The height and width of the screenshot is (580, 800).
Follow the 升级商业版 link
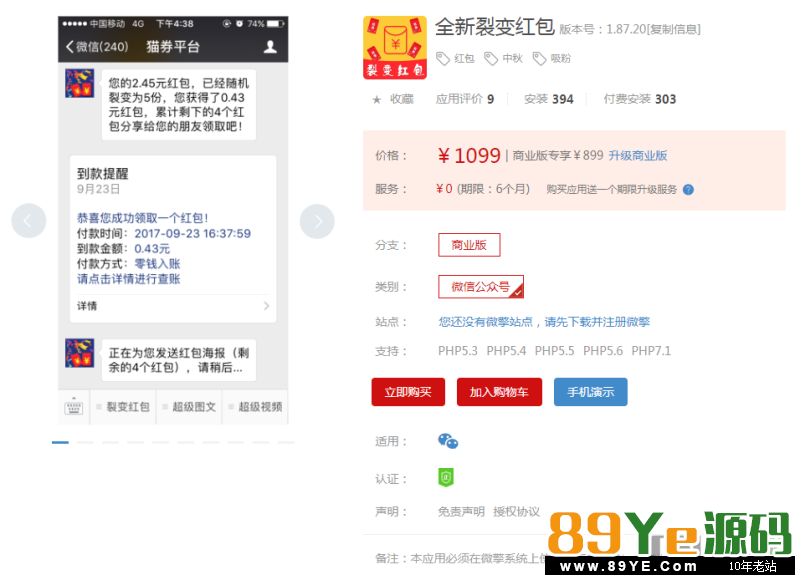pyautogui.click(x=638, y=156)
